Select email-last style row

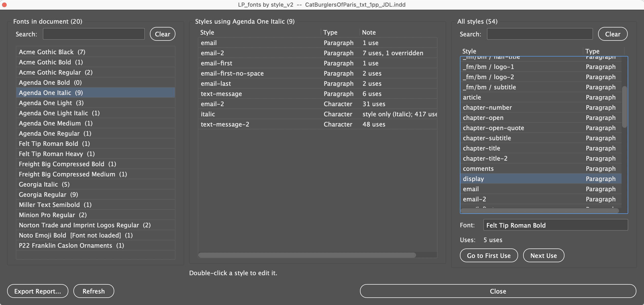pos(318,84)
